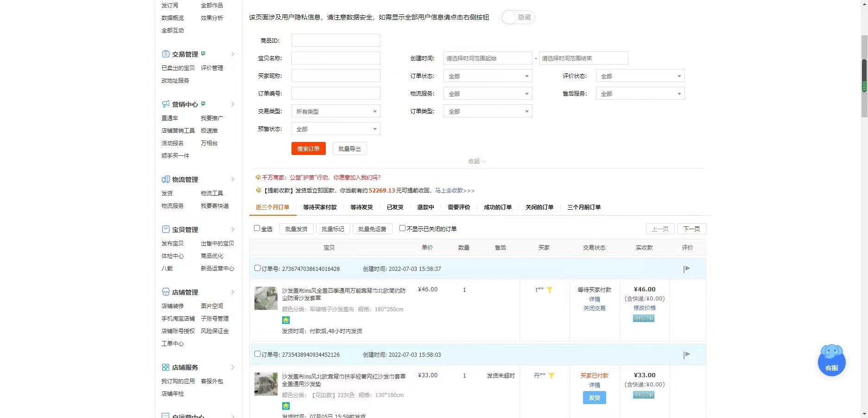Enable 不显示已关闭的订单 checkbox

pos(402,228)
